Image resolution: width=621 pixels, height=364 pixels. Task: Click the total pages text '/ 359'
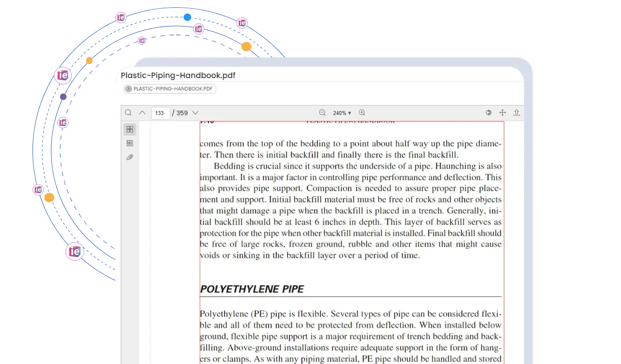click(180, 113)
